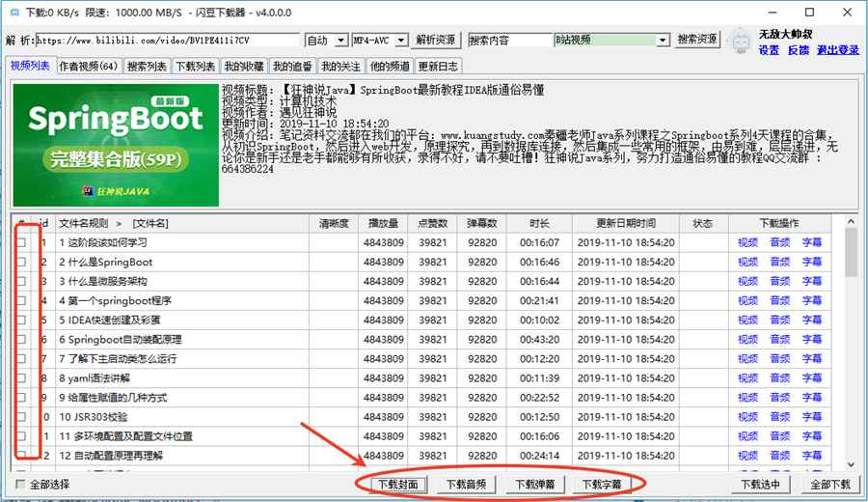
Task: Click the 下载封面 button
Action: coord(398,485)
